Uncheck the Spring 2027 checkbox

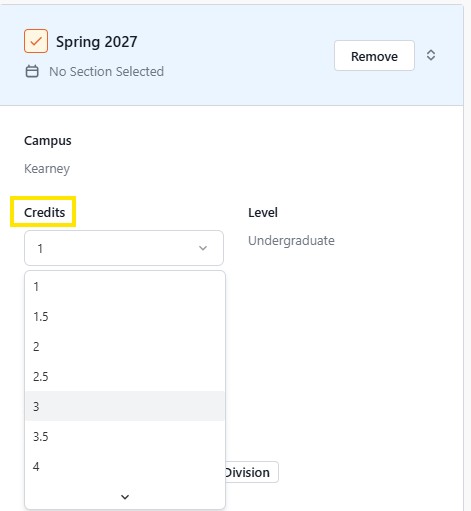click(36, 41)
